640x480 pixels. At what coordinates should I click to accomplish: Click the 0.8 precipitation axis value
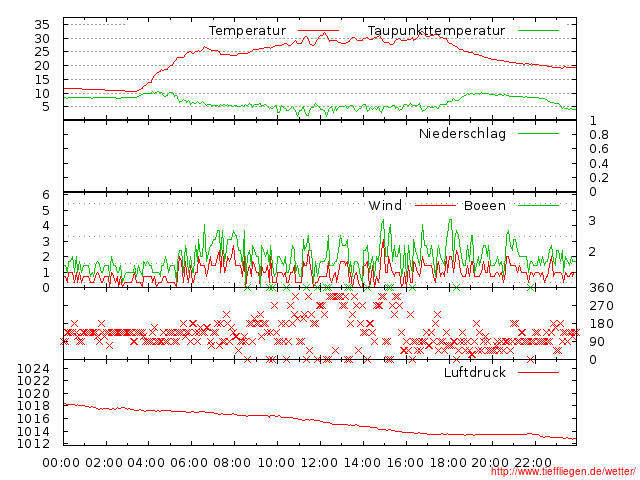pos(599,135)
